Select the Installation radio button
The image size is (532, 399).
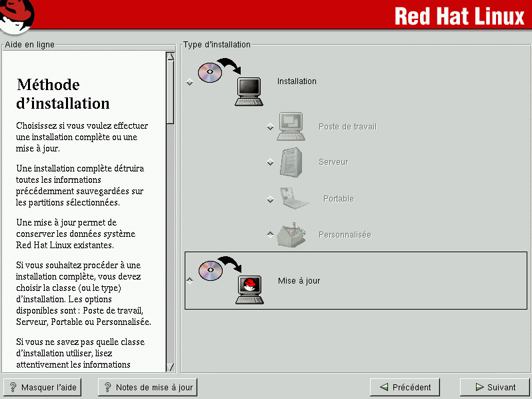click(x=190, y=82)
